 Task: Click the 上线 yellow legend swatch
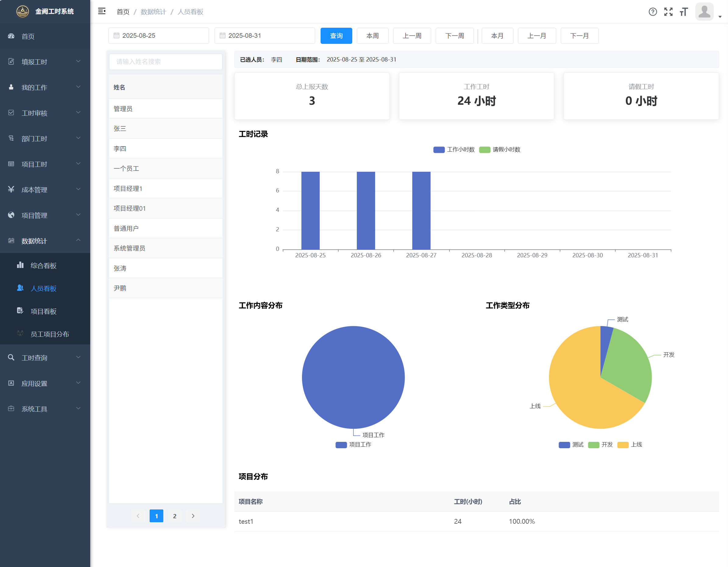point(623,445)
